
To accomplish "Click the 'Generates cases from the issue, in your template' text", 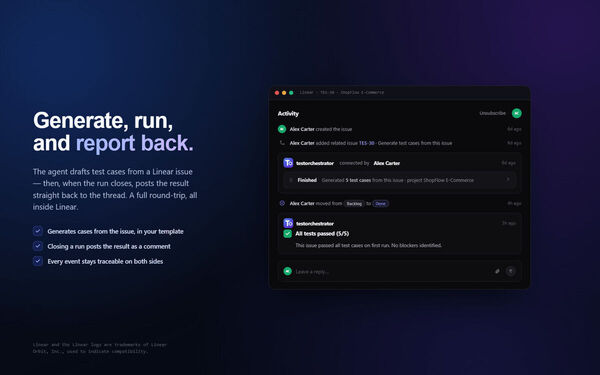I will (116, 232).
